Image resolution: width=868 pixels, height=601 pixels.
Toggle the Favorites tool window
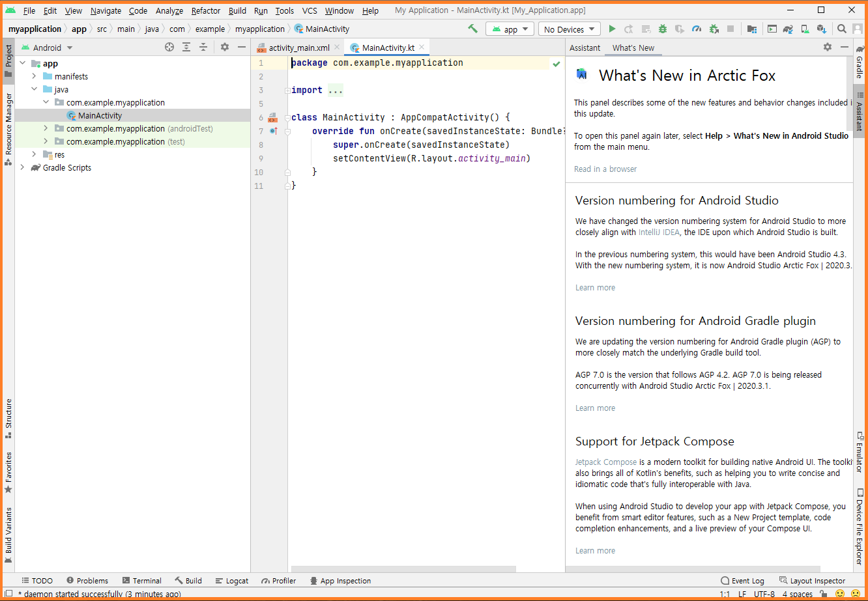(8, 472)
